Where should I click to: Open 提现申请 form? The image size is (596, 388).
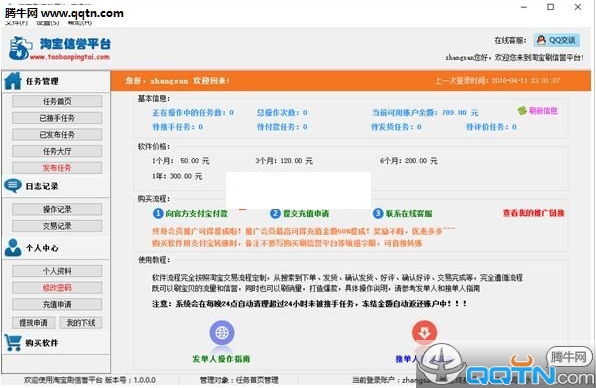coord(33,323)
